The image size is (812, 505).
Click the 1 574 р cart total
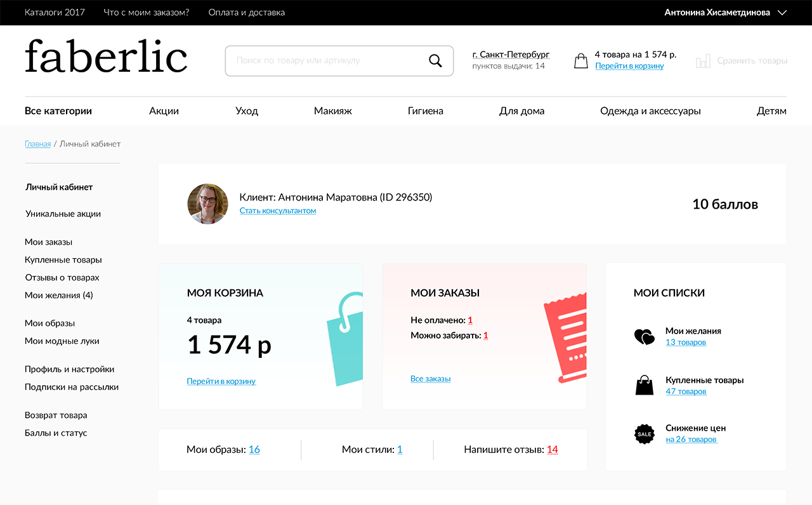point(229,345)
